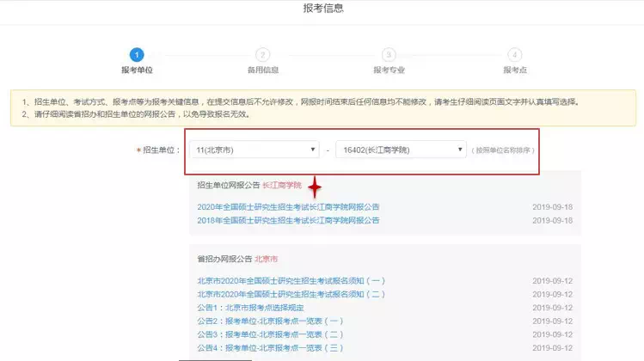The width and height of the screenshot is (644, 361).
Task: Go to the 报考专业 step label
Action: [389, 70]
